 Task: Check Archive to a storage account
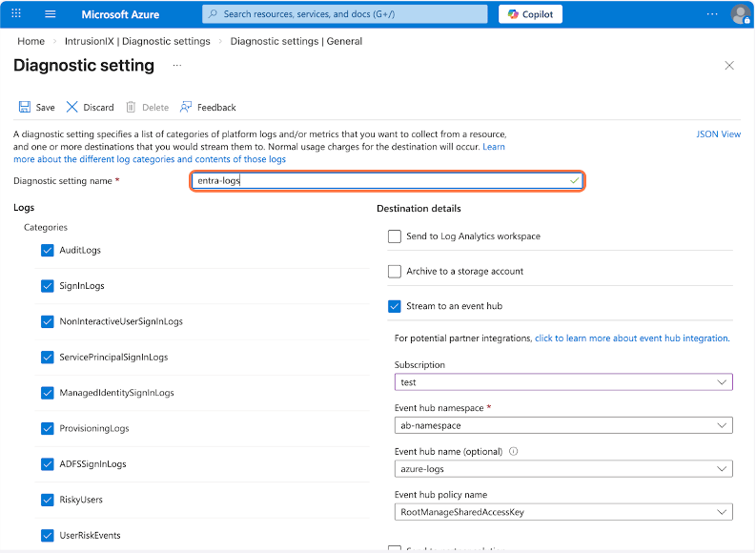[395, 272]
